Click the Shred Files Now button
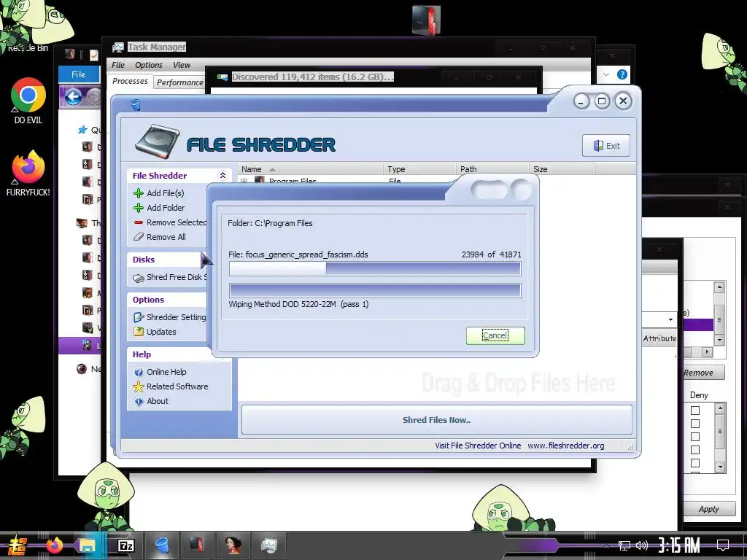The height and width of the screenshot is (560, 747). [436, 419]
